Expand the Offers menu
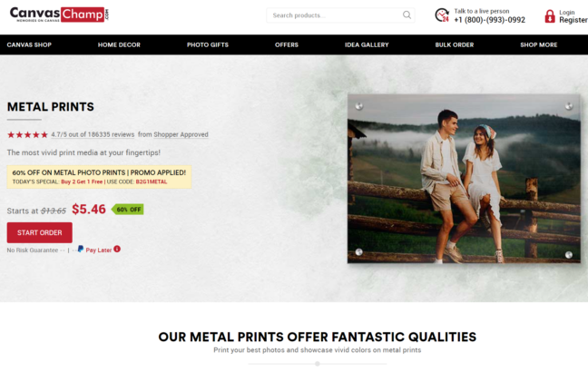Viewport: 588px width, 392px height. (287, 44)
